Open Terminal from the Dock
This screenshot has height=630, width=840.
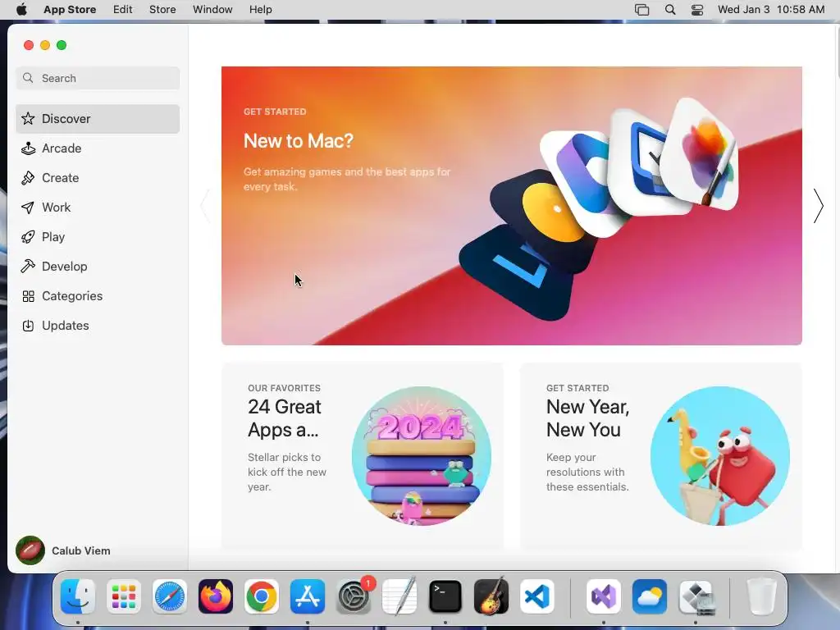(x=445, y=596)
